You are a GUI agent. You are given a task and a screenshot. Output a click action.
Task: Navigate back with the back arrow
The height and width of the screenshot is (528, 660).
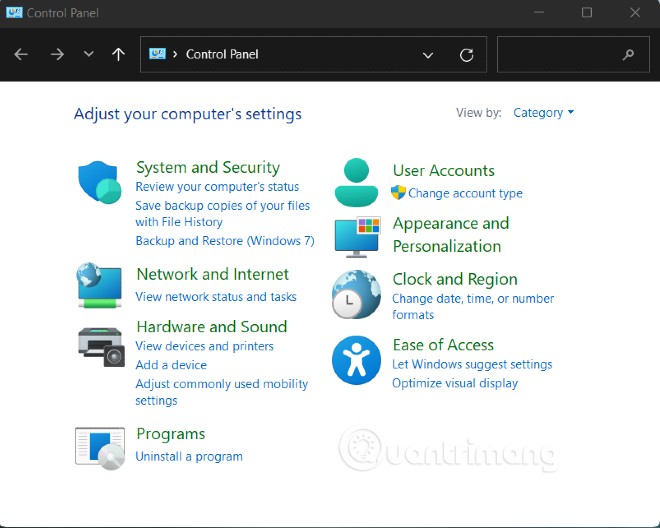tap(21, 55)
